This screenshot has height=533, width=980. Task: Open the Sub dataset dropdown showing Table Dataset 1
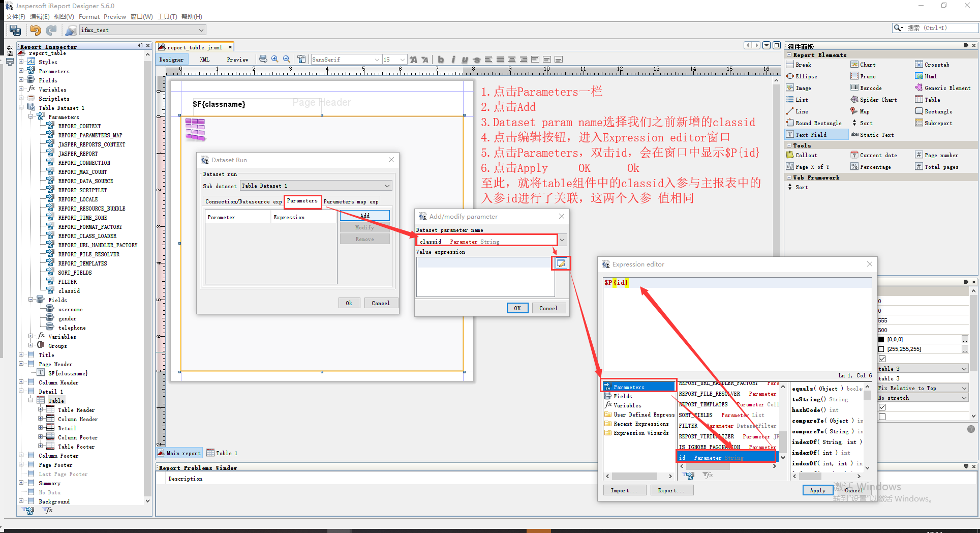387,185
